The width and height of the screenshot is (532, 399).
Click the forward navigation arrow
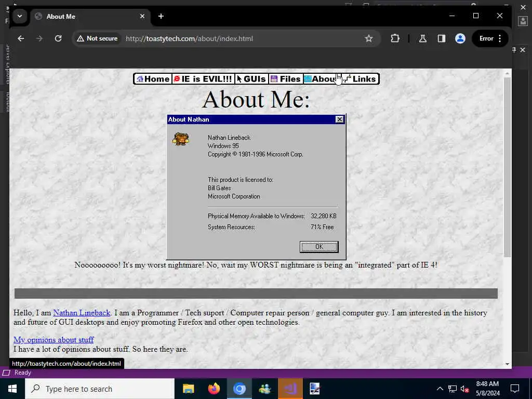39,38
